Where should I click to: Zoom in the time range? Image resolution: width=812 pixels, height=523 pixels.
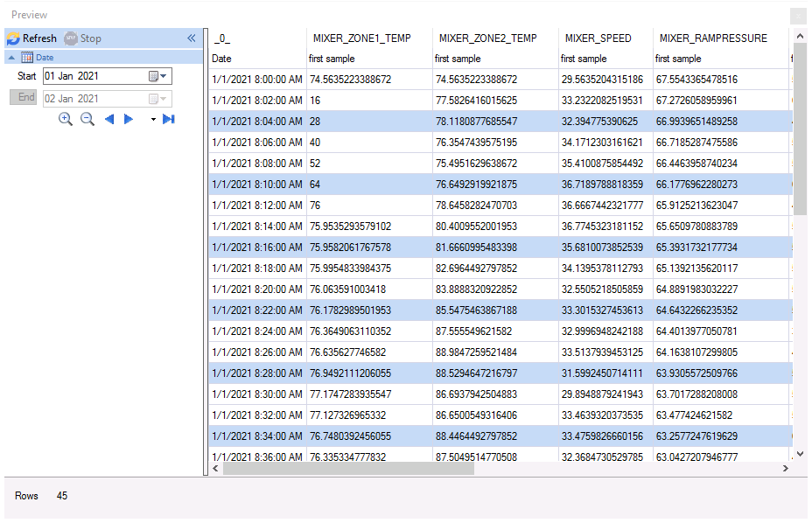(66, 119)
